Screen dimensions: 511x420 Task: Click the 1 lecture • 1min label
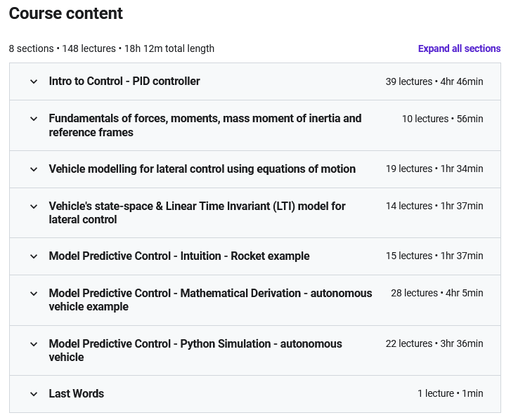[x=450, y=393]
